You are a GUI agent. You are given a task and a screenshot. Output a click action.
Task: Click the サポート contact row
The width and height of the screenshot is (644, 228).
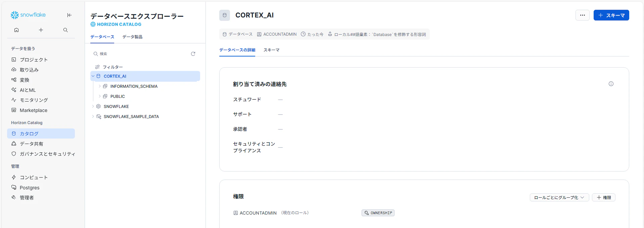tap(258, 114)
